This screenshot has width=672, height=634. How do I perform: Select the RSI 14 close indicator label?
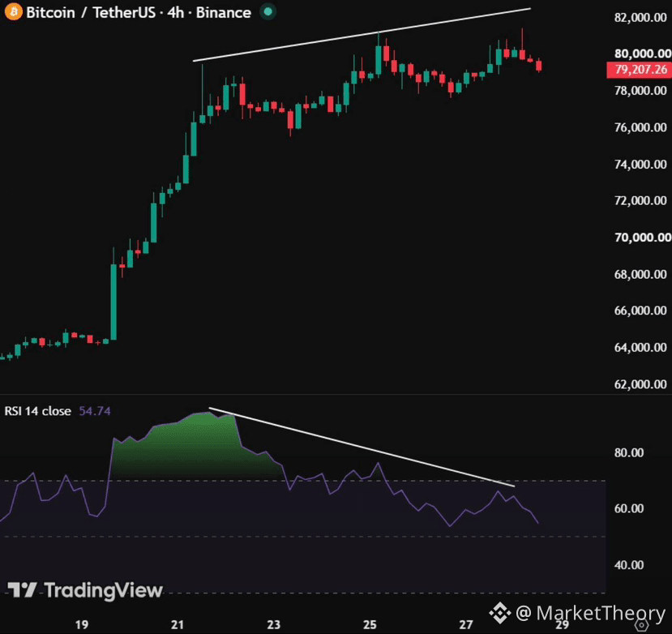click(38, 411)
